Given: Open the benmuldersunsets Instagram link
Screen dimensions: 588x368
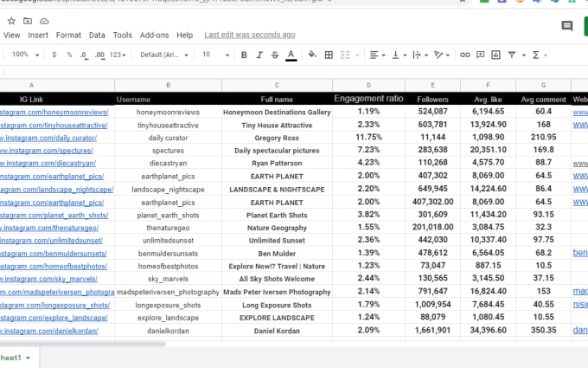Looking at the screenshot, I should coord(54,254).
